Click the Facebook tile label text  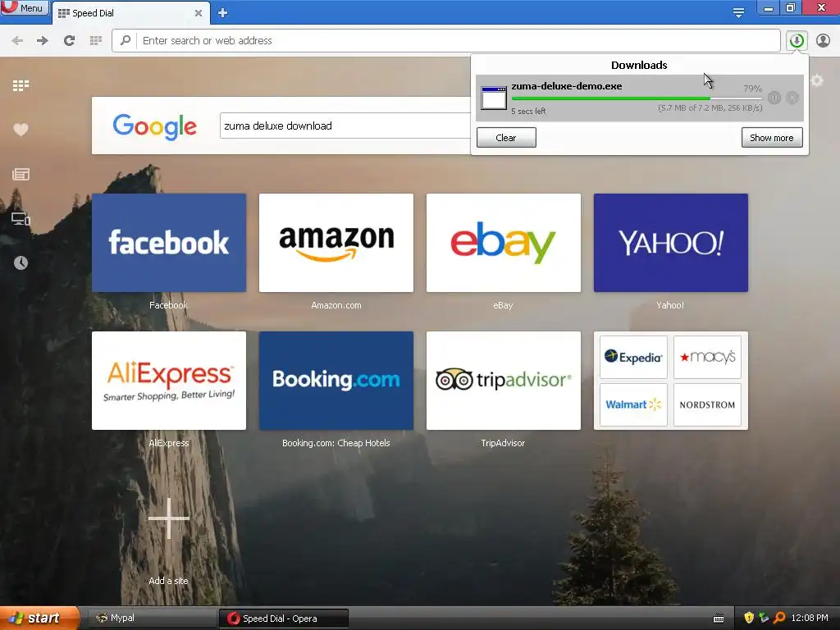pyautogui.click(x=168, y=305)
